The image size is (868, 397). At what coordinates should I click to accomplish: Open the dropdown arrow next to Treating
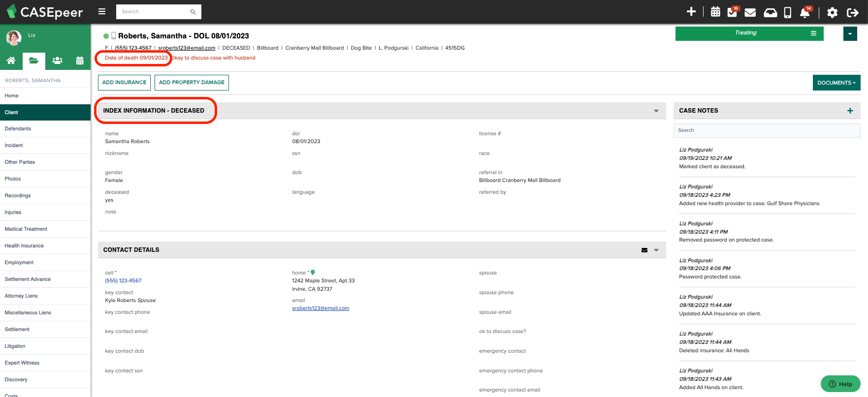[x=850, y=34]
